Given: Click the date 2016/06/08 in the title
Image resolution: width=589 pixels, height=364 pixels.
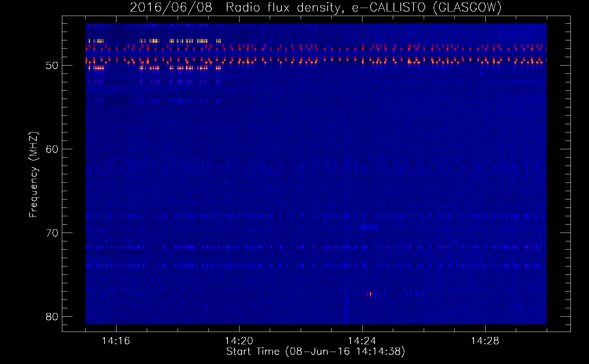Looking at the screenshot, I should (x=171, y=8).
